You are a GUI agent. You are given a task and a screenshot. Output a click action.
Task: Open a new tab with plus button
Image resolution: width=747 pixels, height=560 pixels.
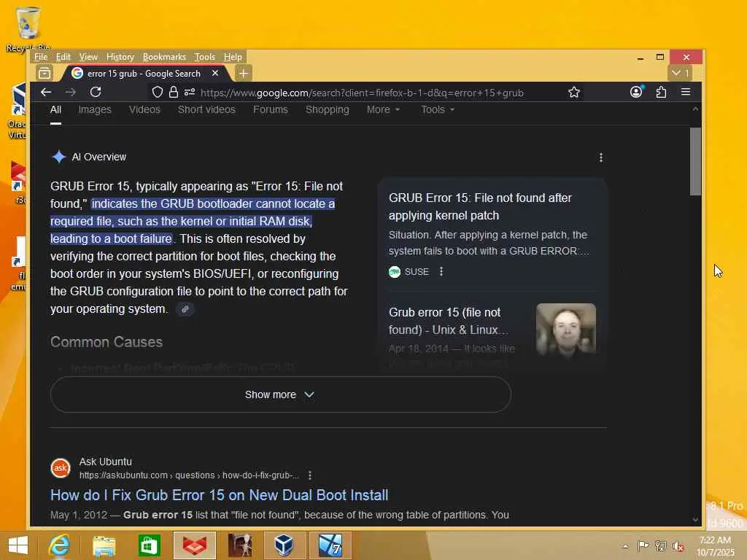tap(244, 74)
